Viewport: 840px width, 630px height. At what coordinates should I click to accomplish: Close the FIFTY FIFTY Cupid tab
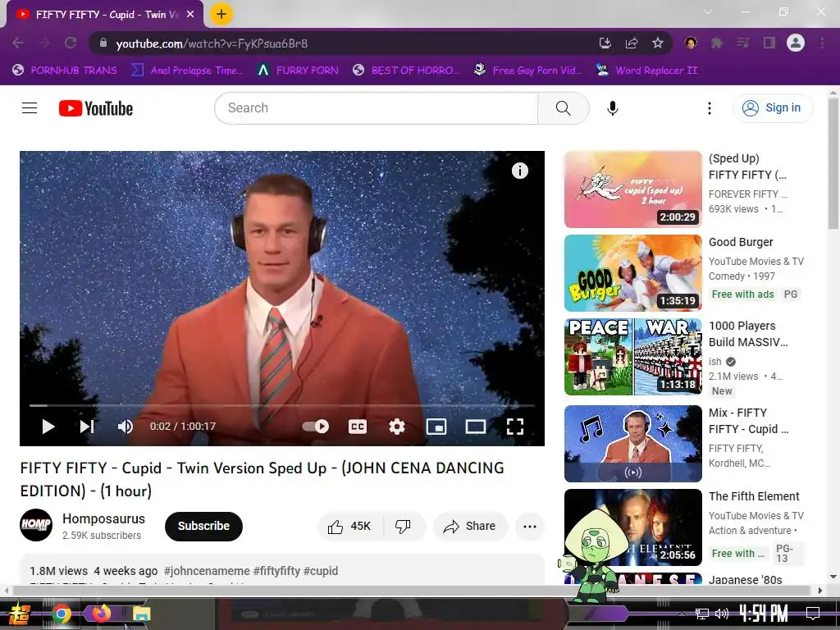pos(190,15)
